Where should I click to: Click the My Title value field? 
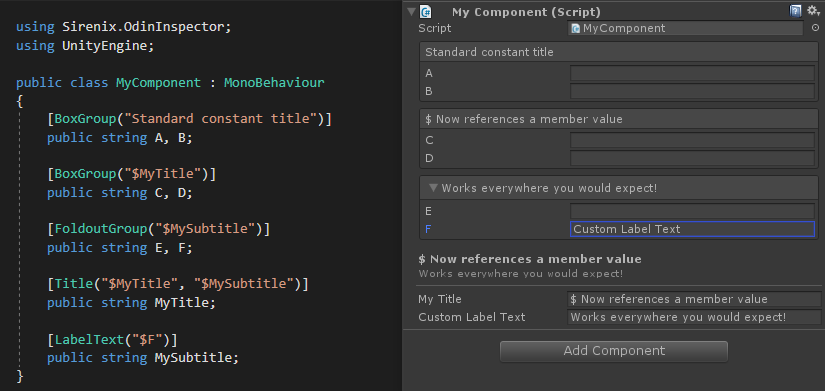pyautogui.click(x=695, y=299)
